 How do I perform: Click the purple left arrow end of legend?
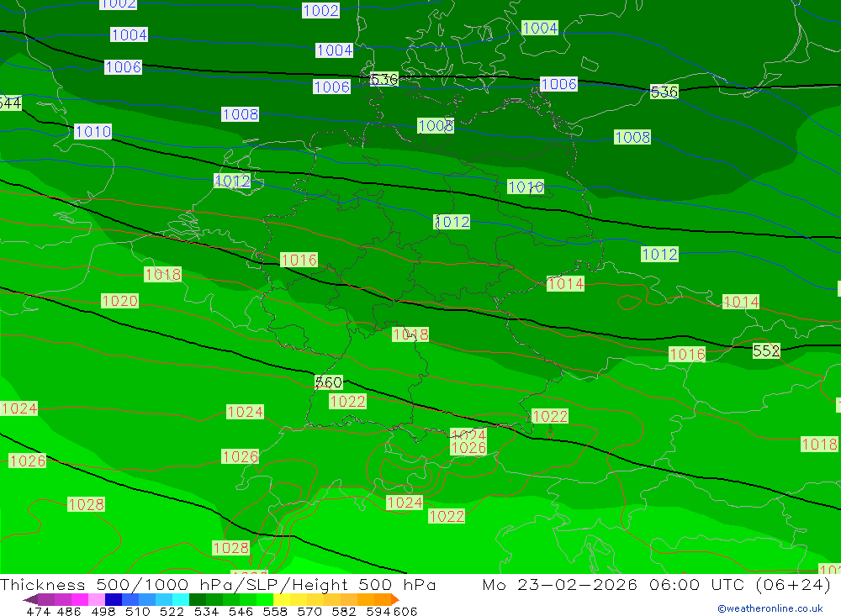(30, 599)
